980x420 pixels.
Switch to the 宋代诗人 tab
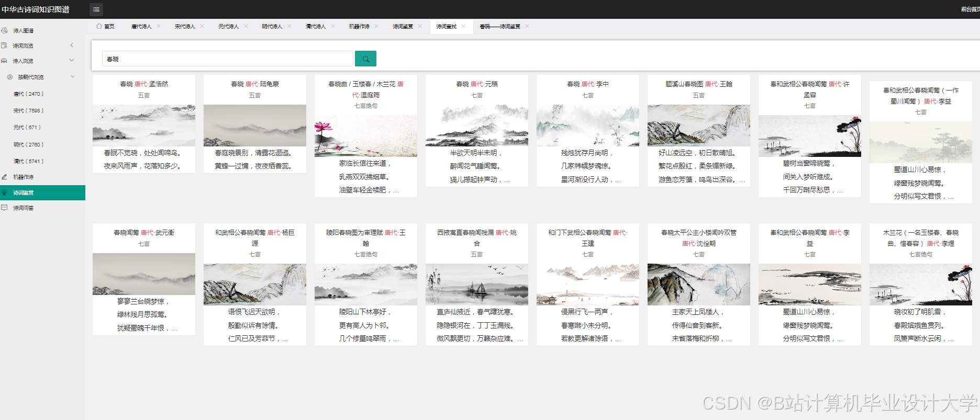coord(185,26)
